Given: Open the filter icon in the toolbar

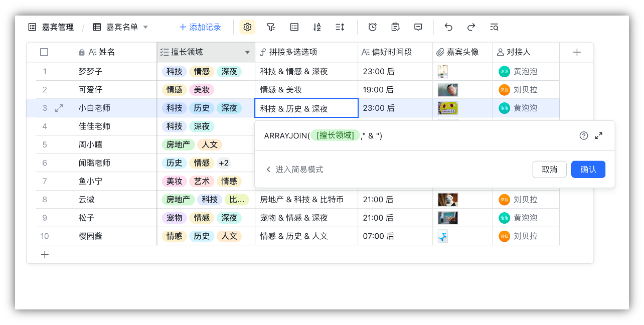Looking at the screenshot, I should point(271,27).
